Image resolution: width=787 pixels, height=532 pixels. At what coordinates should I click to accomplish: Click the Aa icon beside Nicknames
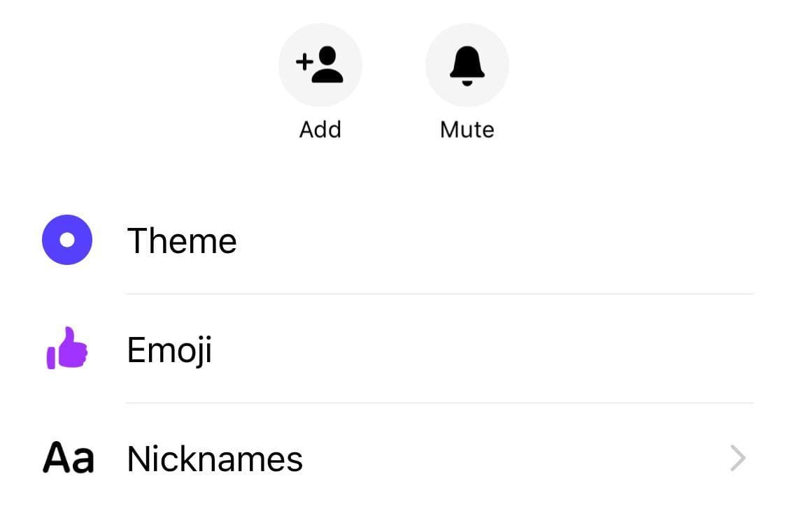pyautogui.click(x=68, y=459)
